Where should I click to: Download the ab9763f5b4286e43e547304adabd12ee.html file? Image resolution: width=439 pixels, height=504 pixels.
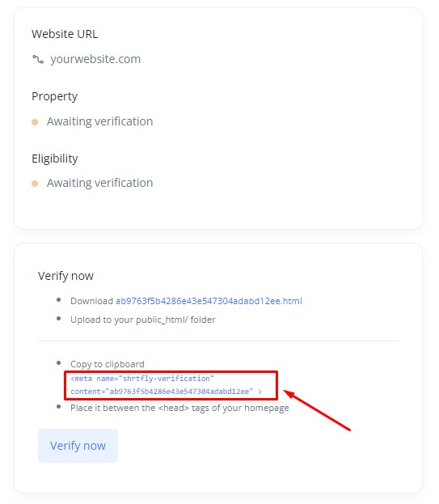click(x=209, y=301)
